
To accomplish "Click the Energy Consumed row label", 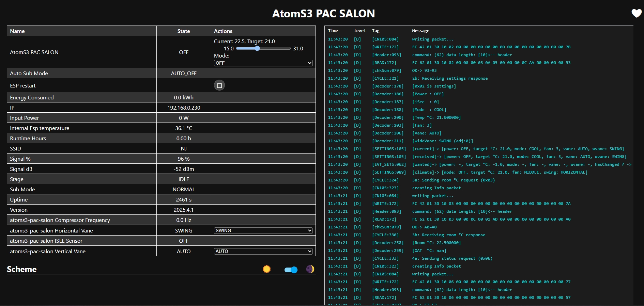I will 32,98.
